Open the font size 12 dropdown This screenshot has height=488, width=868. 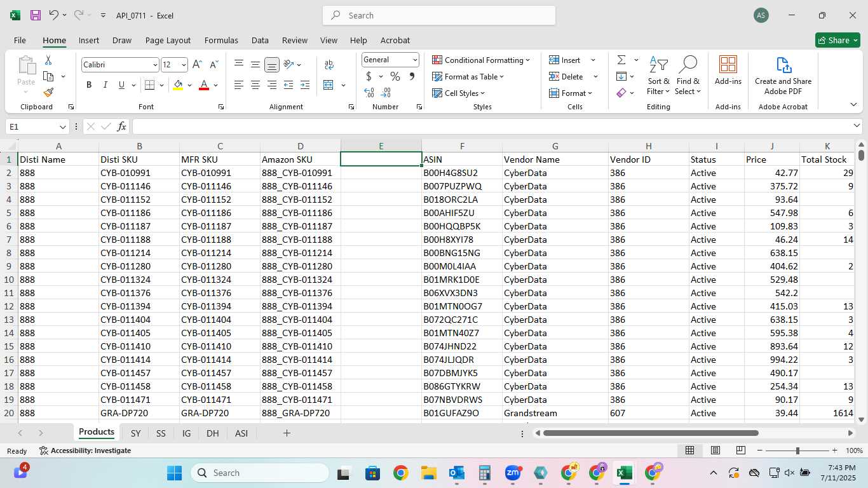(184, 65)
